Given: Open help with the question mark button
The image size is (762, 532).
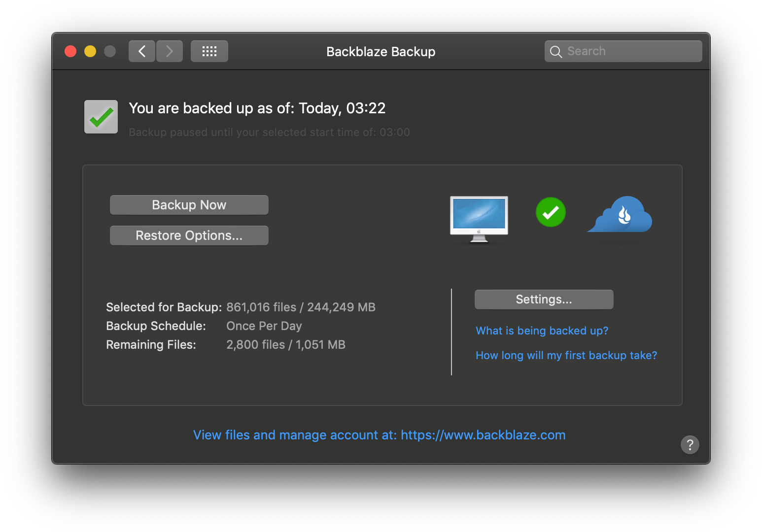Looking at the screenshot, I should 690,445.
